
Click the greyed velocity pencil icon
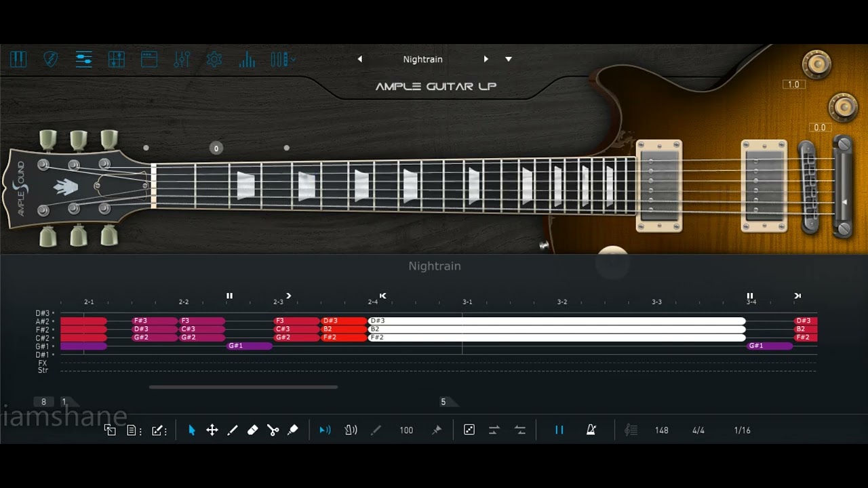click(x=376, y=430)
